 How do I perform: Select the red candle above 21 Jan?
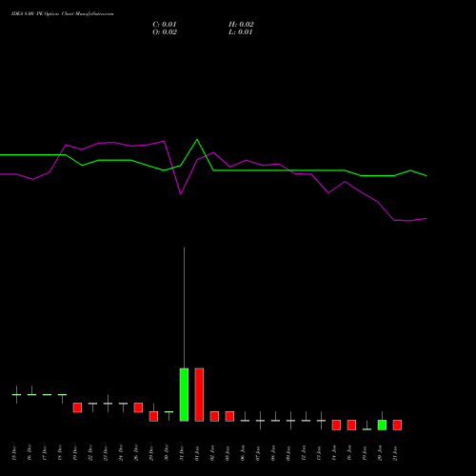point(397,425)
